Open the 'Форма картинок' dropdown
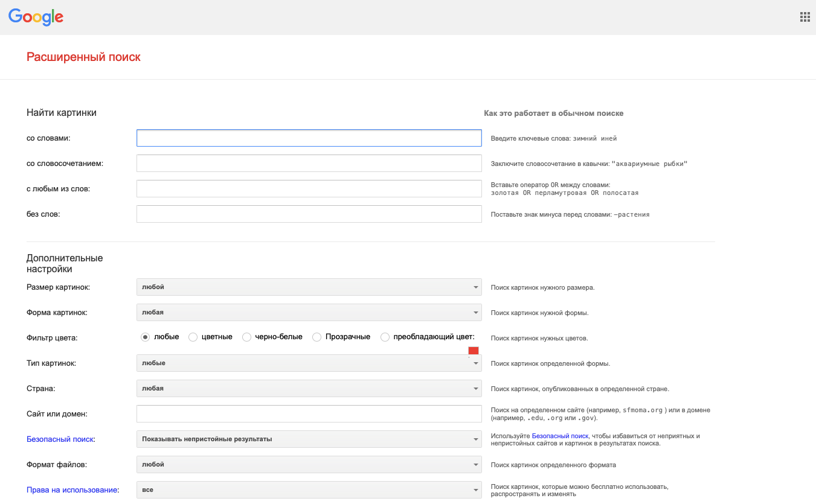The width and height of the screenshot is (816, 504). click(309, 313)
